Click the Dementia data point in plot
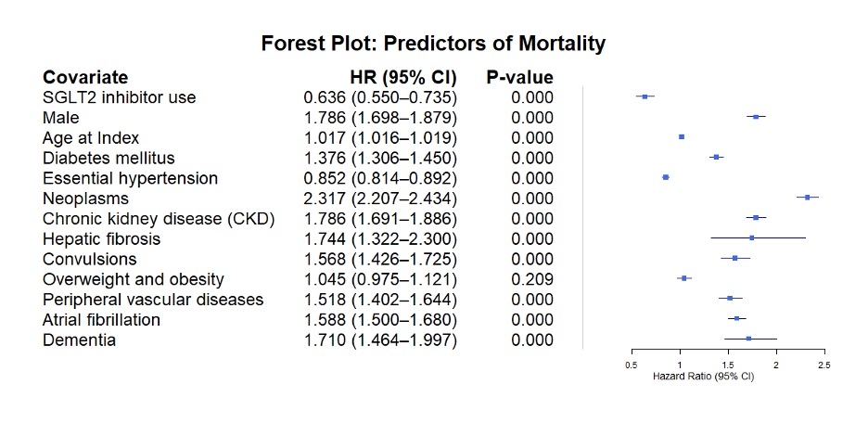Image resolution: width=868 pixels, height=423 pixels. (x=748, y=339)
